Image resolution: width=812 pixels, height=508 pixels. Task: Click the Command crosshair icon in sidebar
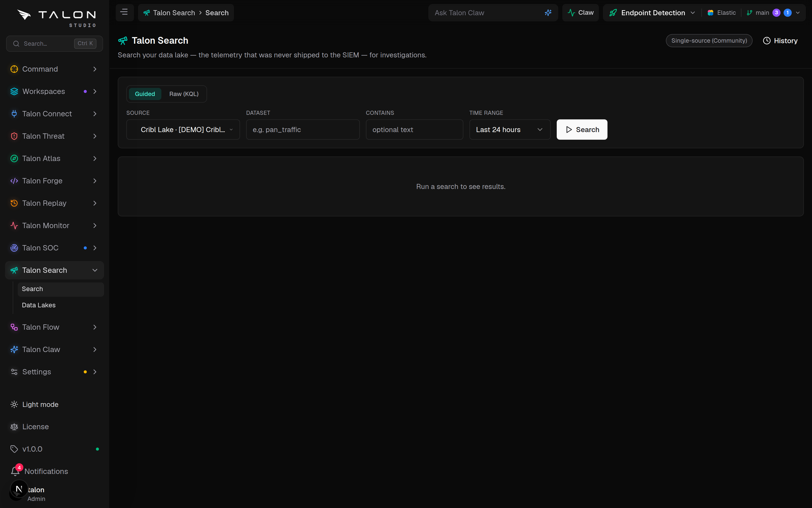14,69
